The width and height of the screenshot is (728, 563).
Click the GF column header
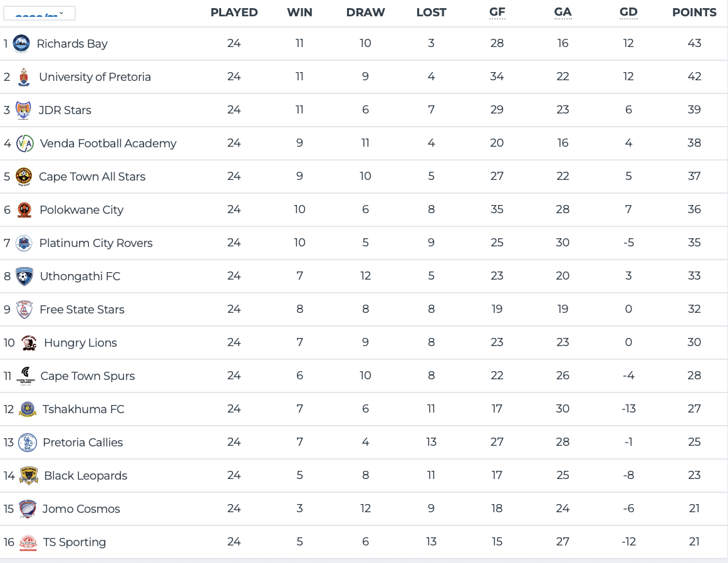click(x=497, y=13)
